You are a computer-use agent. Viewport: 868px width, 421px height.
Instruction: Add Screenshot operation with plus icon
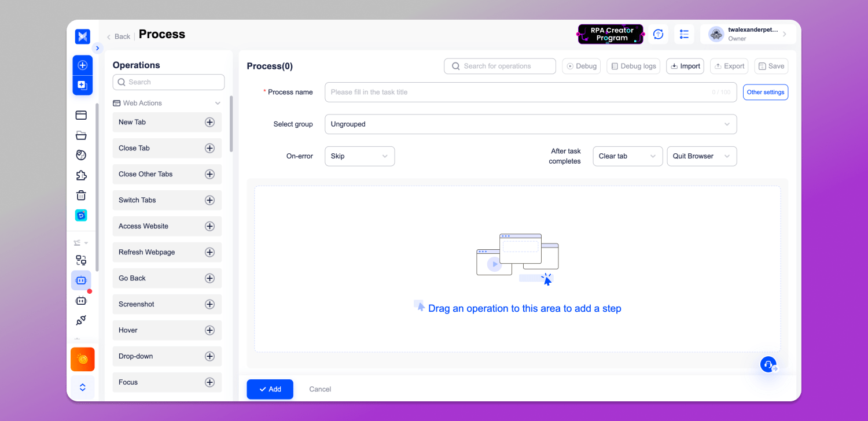(210, 304)
